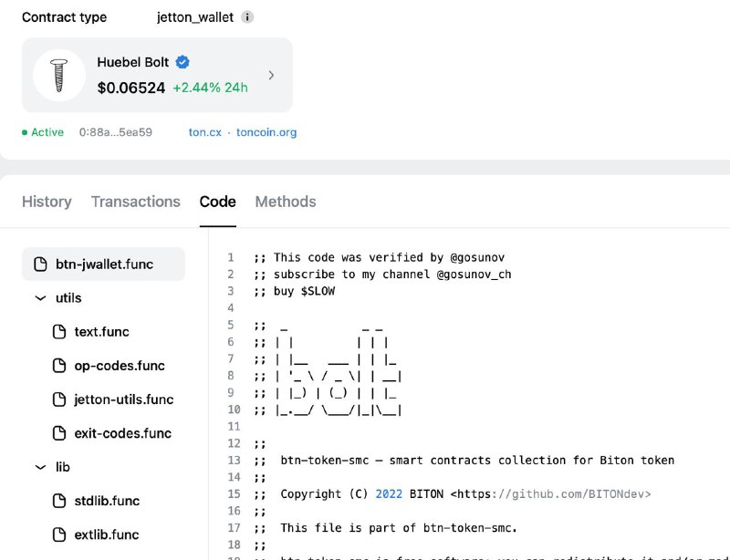730x560 pixels.
Task: Collapse the lib folder chevron
Action: 40,467
